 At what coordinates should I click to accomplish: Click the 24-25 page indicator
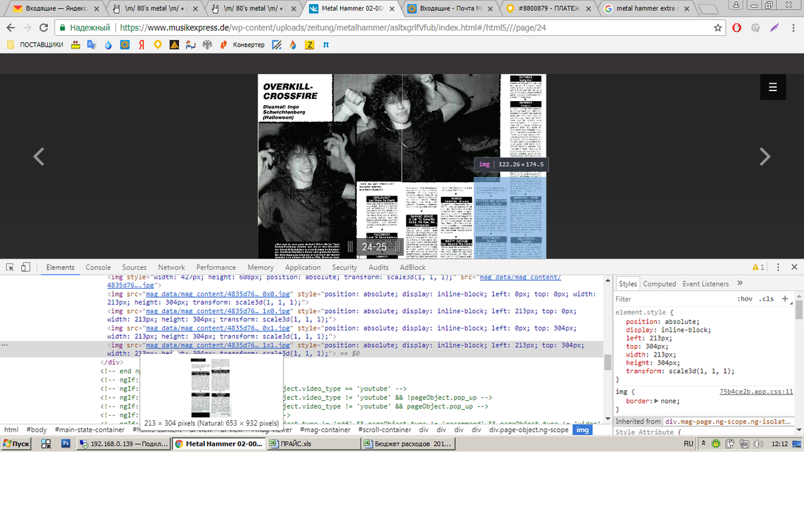coord(374,247)
